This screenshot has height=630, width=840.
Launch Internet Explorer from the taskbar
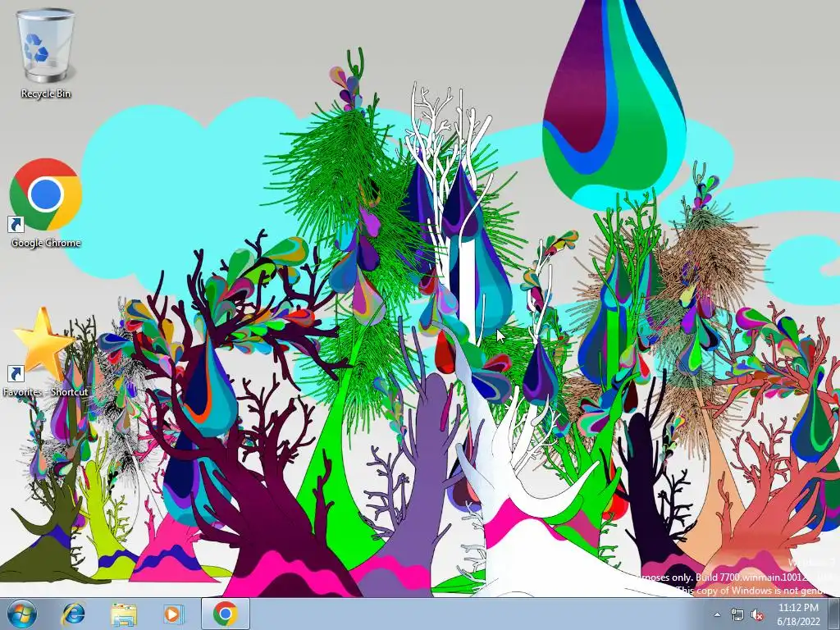coord(73,614)
